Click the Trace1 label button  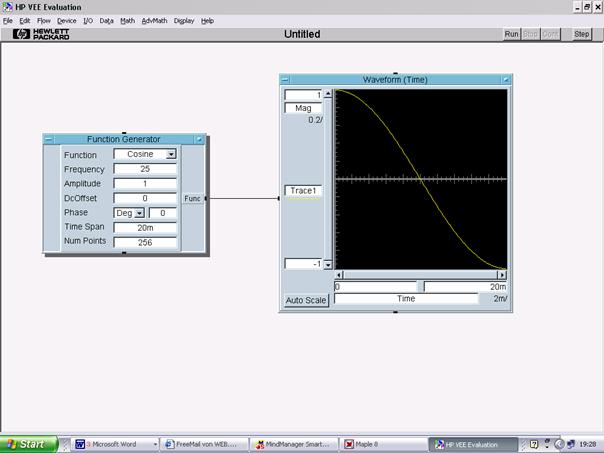[303, 190]
